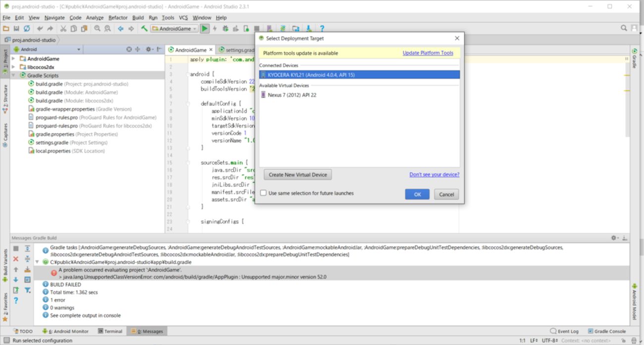Click the gray up arrow previous message icon
Viewport: 644px width, 345px height.
[x=16, y=269]
